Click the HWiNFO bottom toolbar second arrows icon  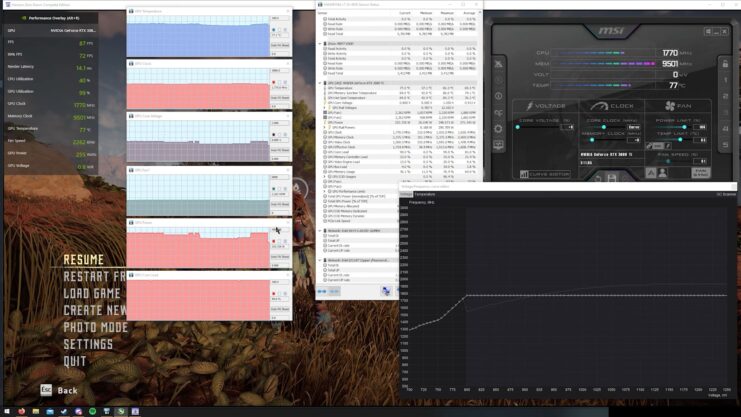click(x=334, y=291)
